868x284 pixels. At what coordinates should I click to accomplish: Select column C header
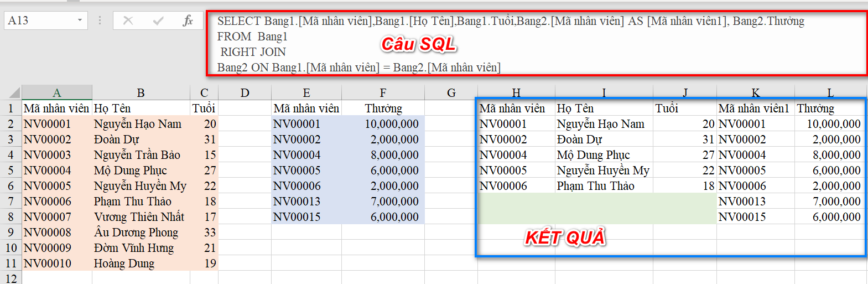(x=204, y=92)
